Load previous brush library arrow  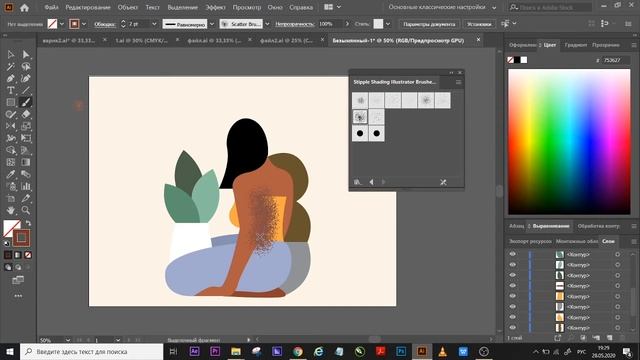[x=371, y=182]
